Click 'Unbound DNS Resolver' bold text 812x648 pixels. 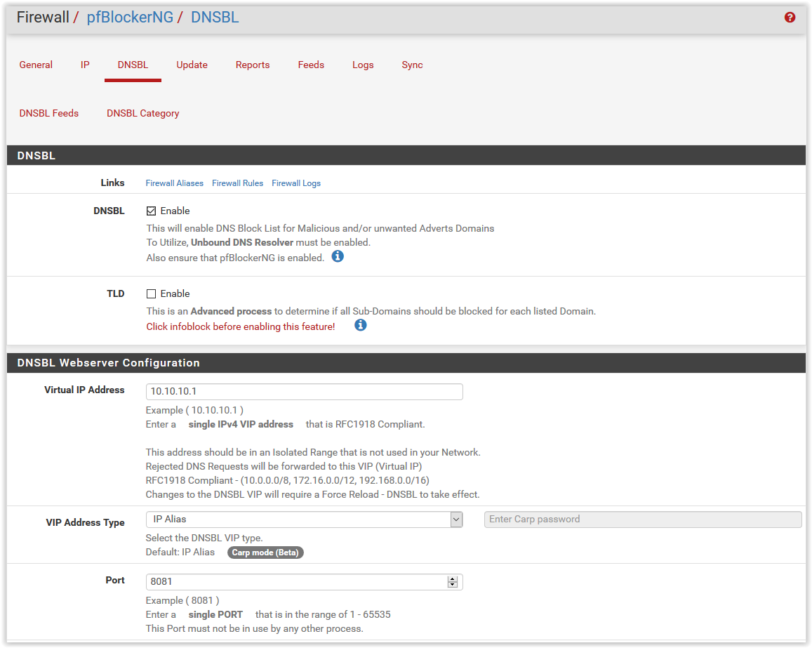click(x=242, y=242)
